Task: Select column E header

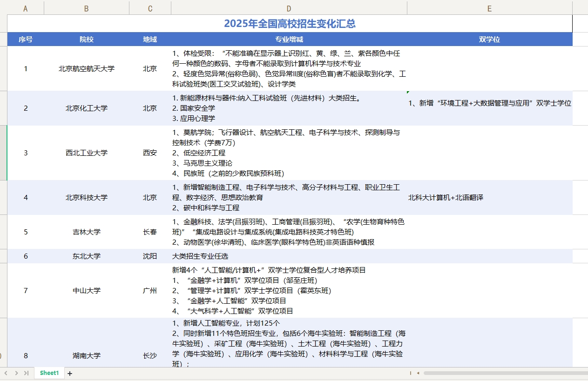Action: pos(489,8)
